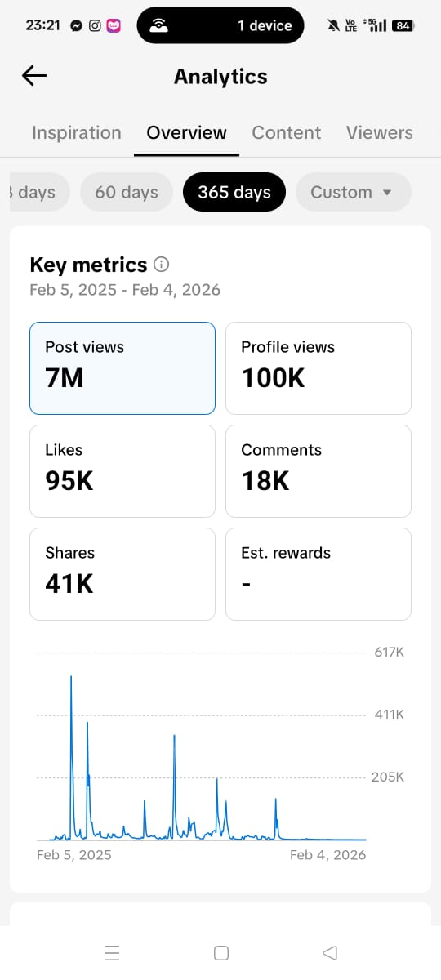Tap the Messenger notification icon
The image size is (441, 980).
tap(76, 25)
